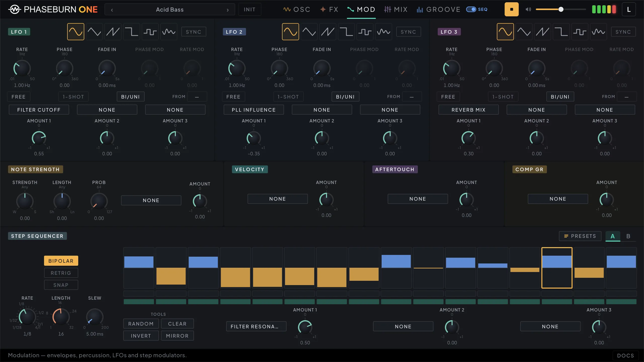Click INVERT in sequencer tools
This screenshot has height=362, width=644.
coord(141,336)
